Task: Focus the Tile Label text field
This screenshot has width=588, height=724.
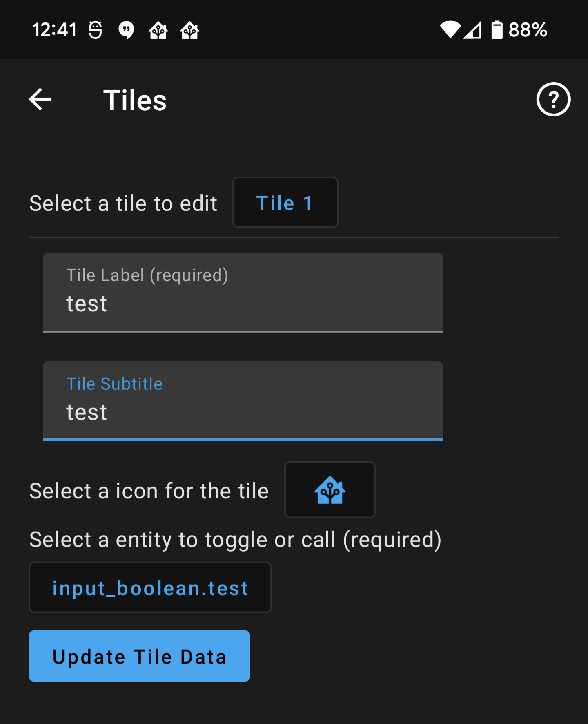Action: click(x=243, y=292)
